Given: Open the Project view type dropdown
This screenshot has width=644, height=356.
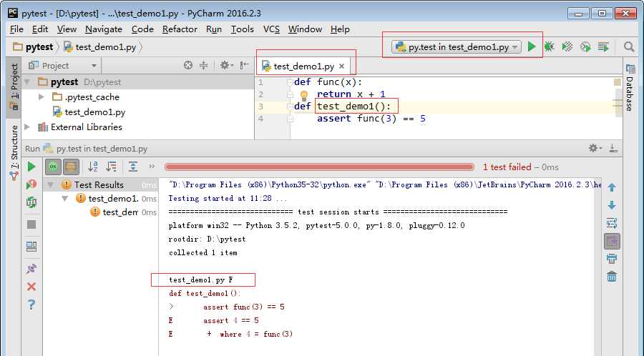Looking at the screenshot, I should (x=63, y=66).
